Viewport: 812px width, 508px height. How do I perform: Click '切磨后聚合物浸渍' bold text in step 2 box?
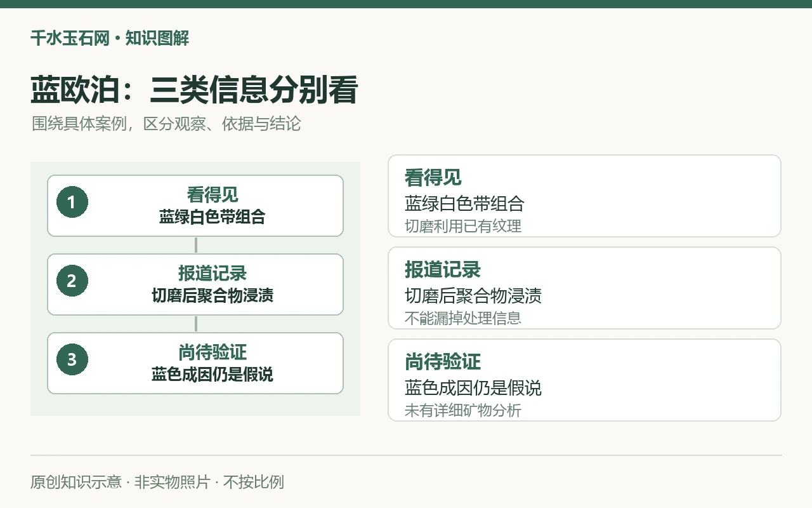[213, 295]
